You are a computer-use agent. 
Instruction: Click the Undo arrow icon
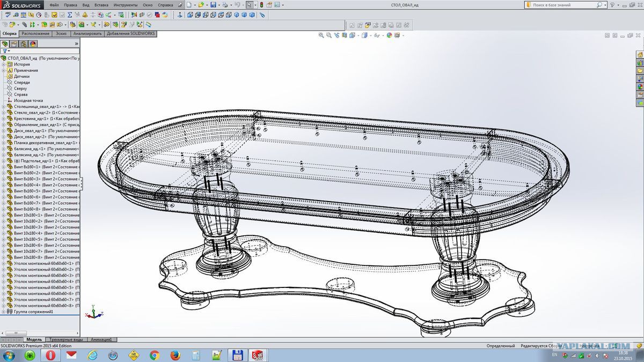237,4
